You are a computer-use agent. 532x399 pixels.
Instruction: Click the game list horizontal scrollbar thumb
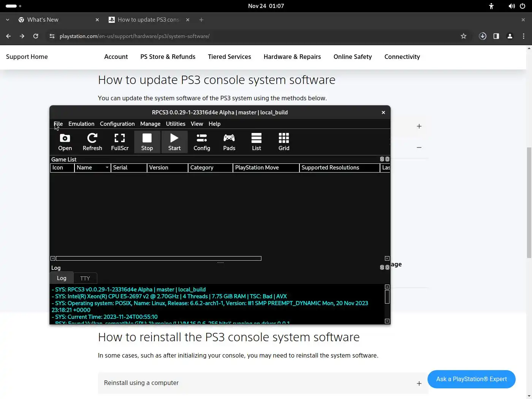(158, 258)
